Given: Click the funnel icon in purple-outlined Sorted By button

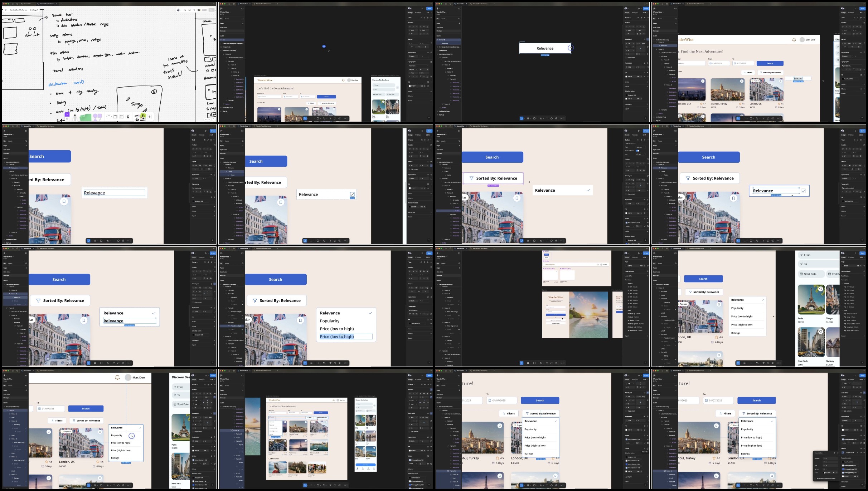Looking at the screenshot, I should (x=471, y=178).
